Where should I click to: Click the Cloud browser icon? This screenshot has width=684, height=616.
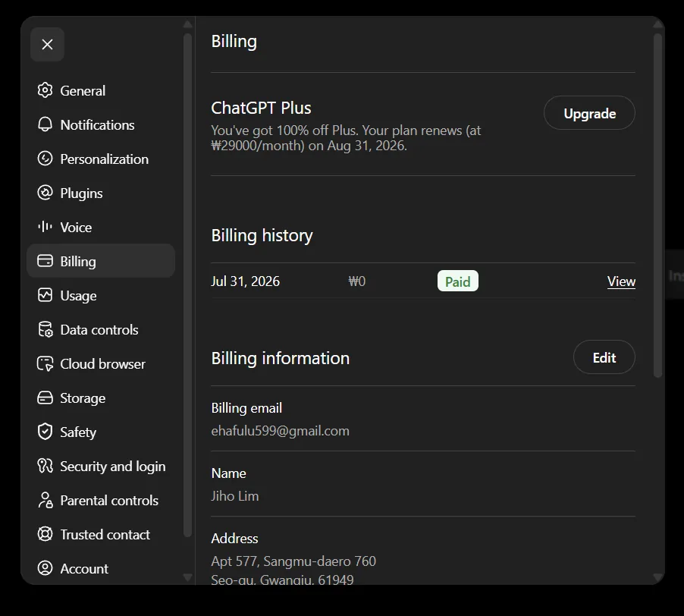(45, 363)
